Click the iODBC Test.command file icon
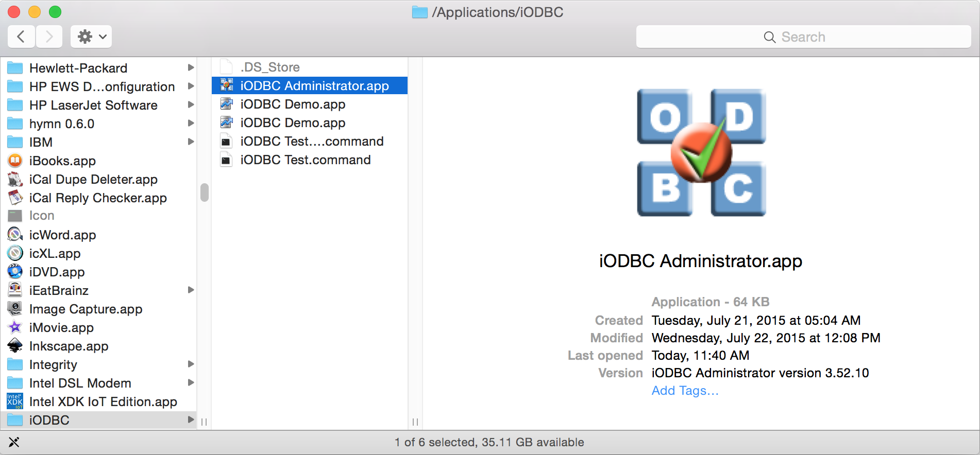 click(x=226, y=160)
